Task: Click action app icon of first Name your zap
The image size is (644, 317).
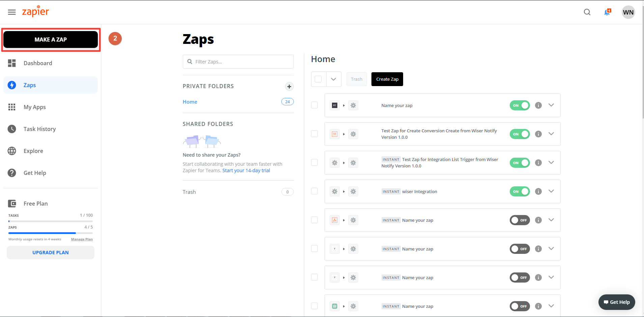Action: 353,105
